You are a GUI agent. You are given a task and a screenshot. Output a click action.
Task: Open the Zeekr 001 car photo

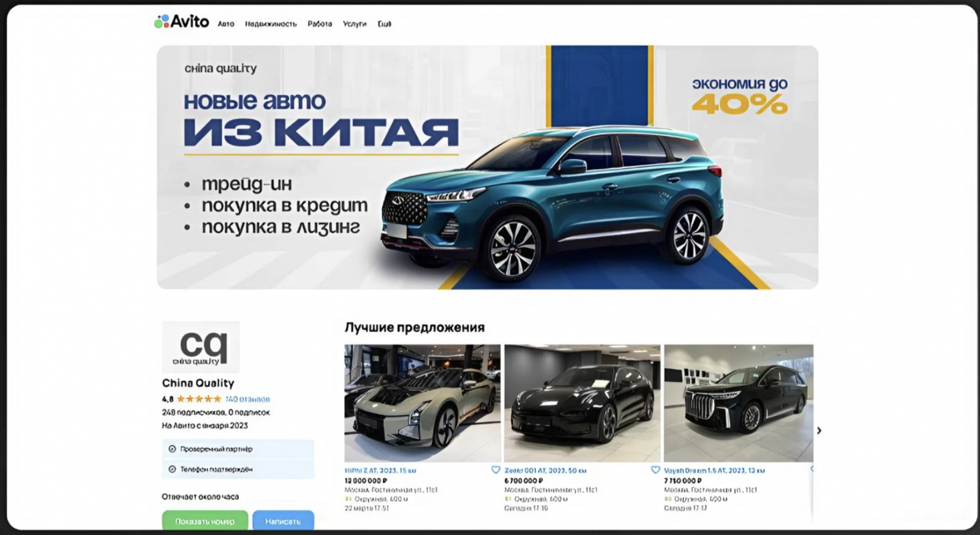coord(582,403)
